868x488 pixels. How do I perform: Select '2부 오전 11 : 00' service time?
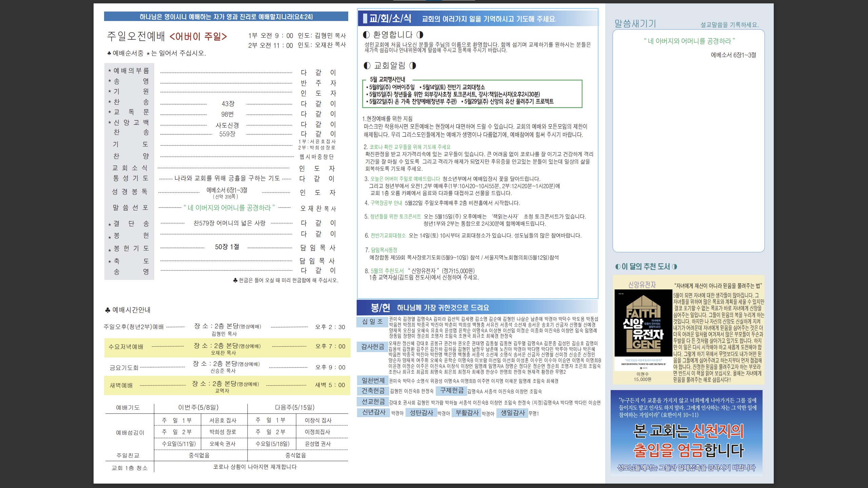pyautogui.click(x=271, y=45)
